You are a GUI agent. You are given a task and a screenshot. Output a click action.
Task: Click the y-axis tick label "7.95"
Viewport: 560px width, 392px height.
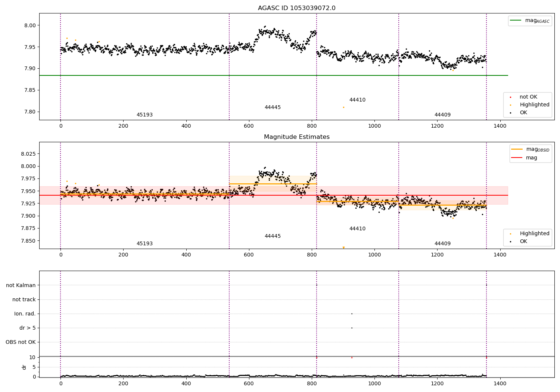(x=30, y=47)
